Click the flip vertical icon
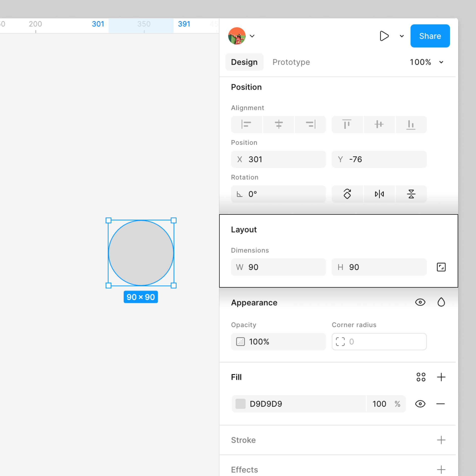 pyautogui.click(x=411, y=194)
